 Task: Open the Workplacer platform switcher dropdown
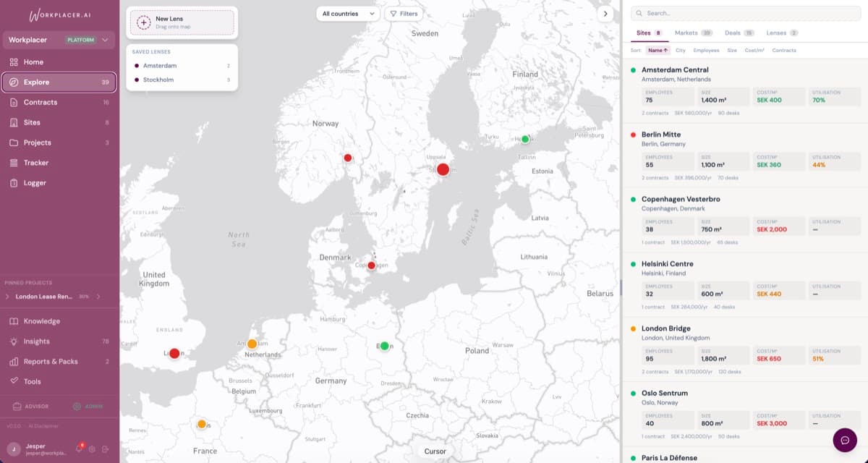point(59,40)
